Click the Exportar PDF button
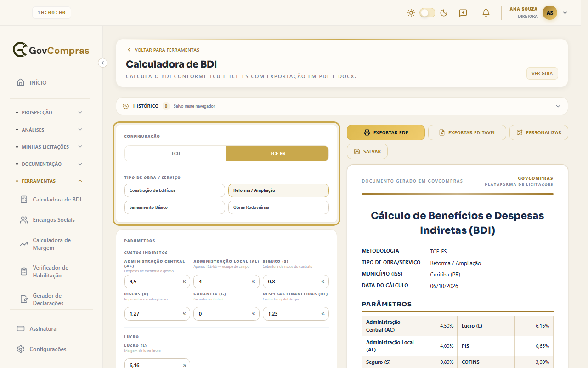 point(386,132)
